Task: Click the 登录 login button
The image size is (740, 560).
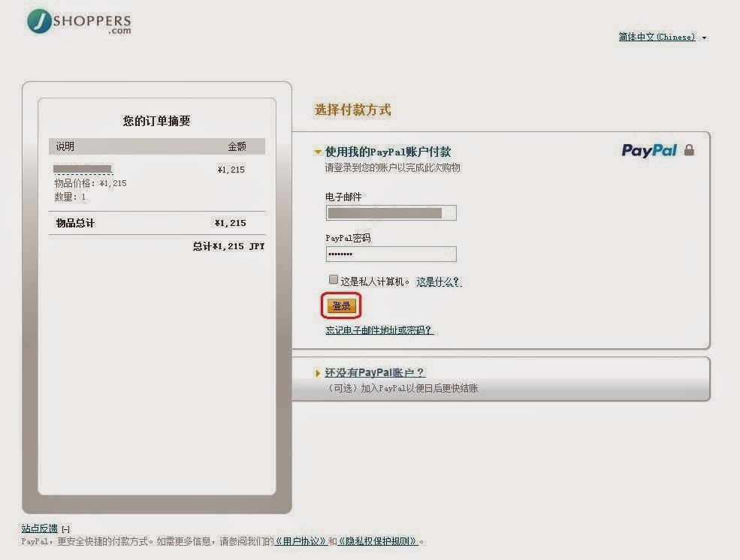Action: coord(341,306)
